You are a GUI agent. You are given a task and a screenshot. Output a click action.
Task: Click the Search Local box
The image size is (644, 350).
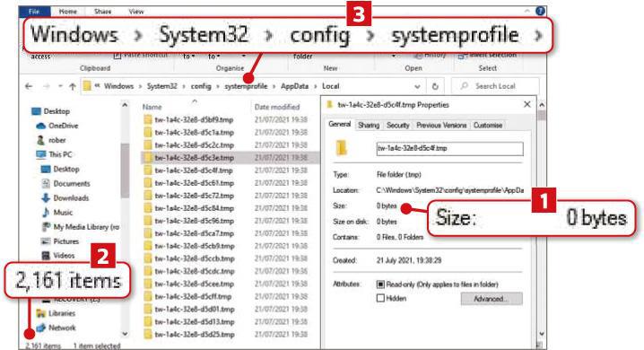pos(495,86)
